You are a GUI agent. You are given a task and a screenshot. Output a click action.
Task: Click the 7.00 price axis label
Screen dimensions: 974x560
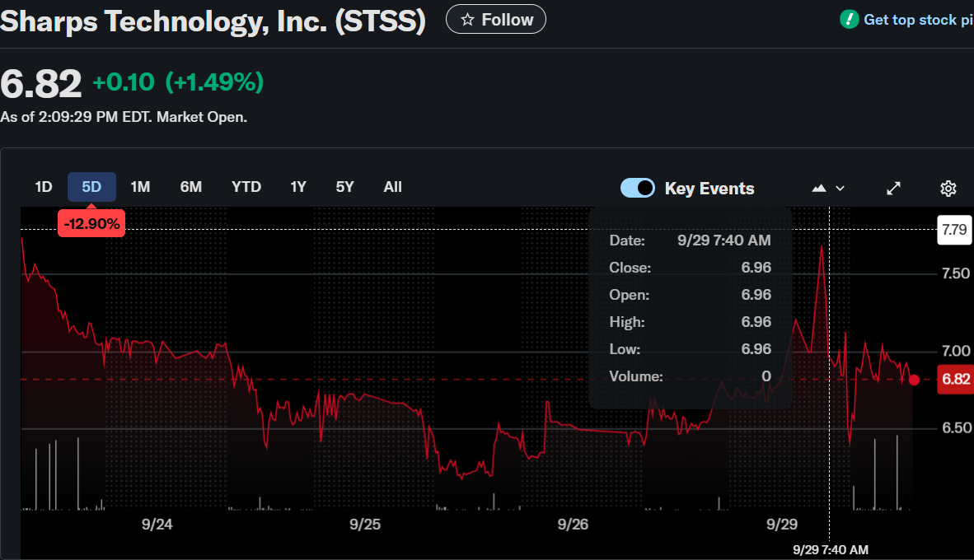955,352
